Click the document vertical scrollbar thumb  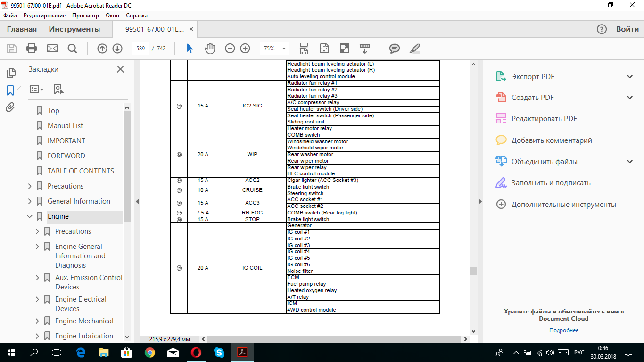pyautogui.click(x=473, y=271)
